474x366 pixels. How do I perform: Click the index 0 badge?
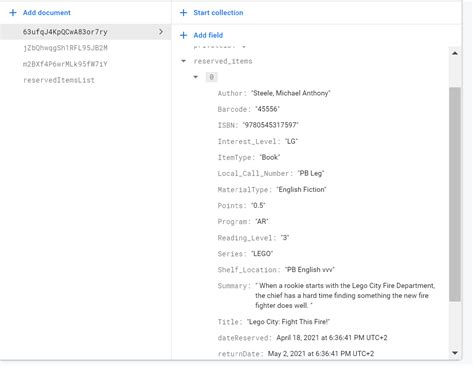211,77
